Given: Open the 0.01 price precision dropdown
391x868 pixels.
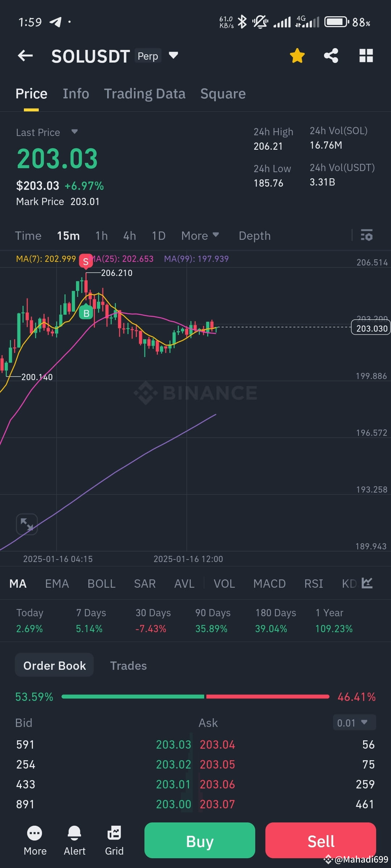Looking at the screenshot, I should point(354,723).
